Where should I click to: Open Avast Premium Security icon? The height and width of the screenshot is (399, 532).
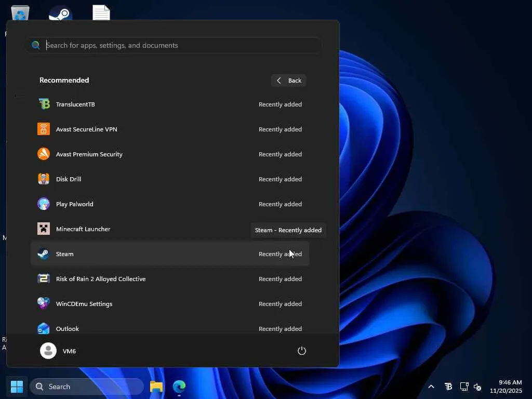coord(44,154)
